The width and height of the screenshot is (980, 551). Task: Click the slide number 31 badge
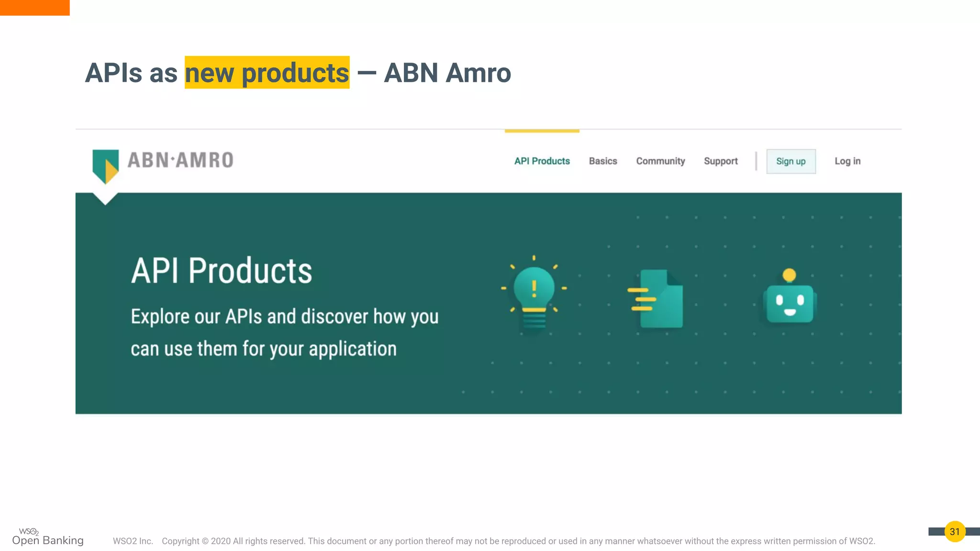[955, 531]
